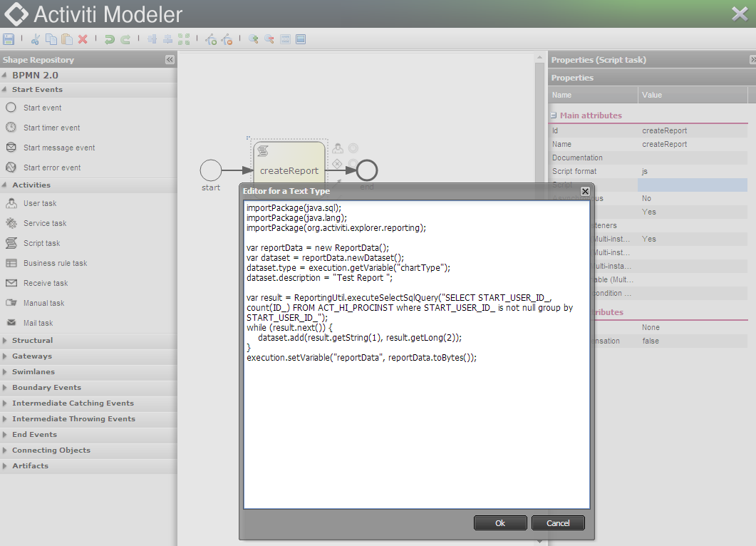Remove a docker with the minus icon
The height and width of the screenshot is (546, 756).
(227, 39)
